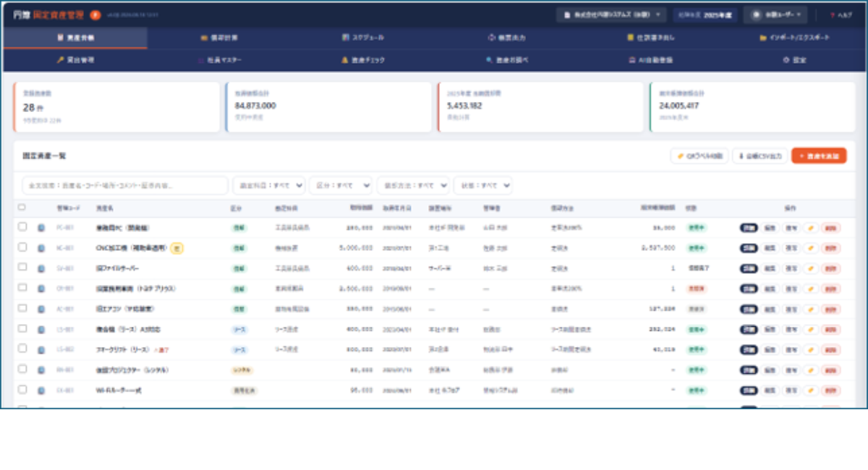Open the user account dropdown in the top bar
The height and width of the screenshot is (470, 868).
tap(775, 14)
